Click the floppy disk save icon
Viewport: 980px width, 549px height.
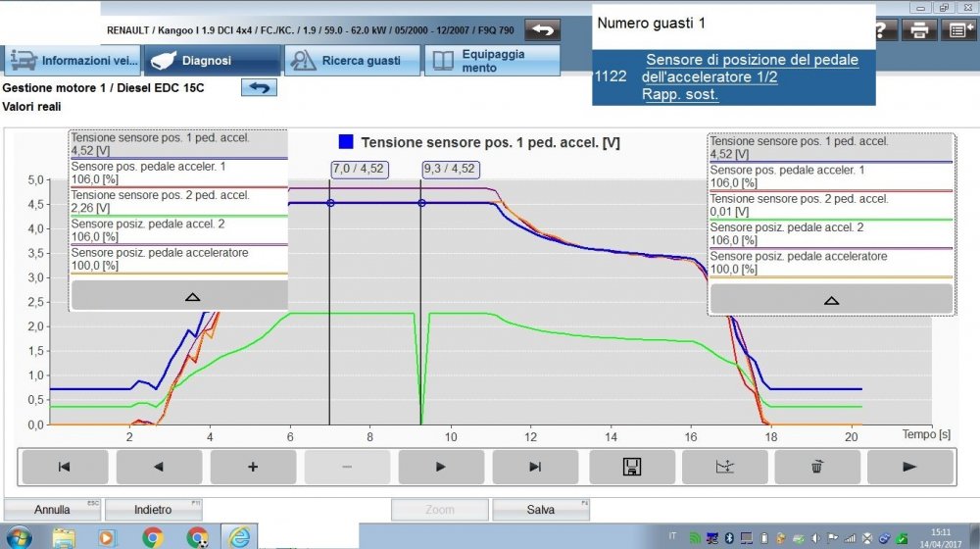[631, 467]
